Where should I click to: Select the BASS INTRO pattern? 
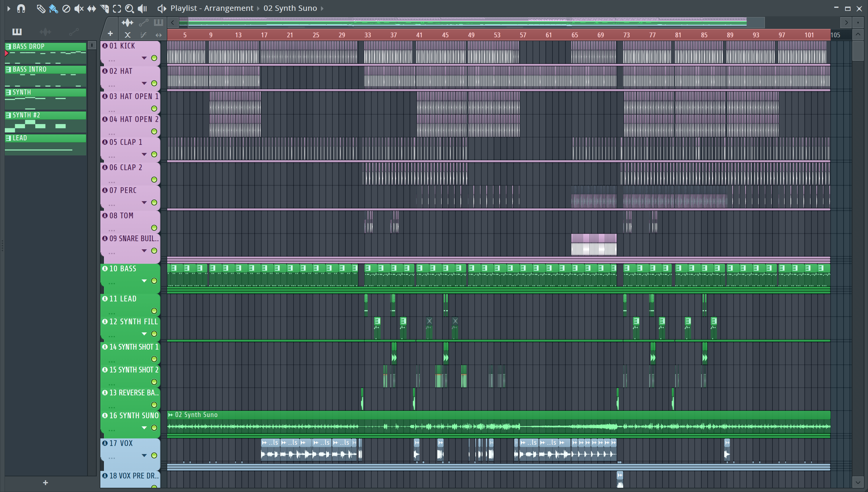point(46,76)
